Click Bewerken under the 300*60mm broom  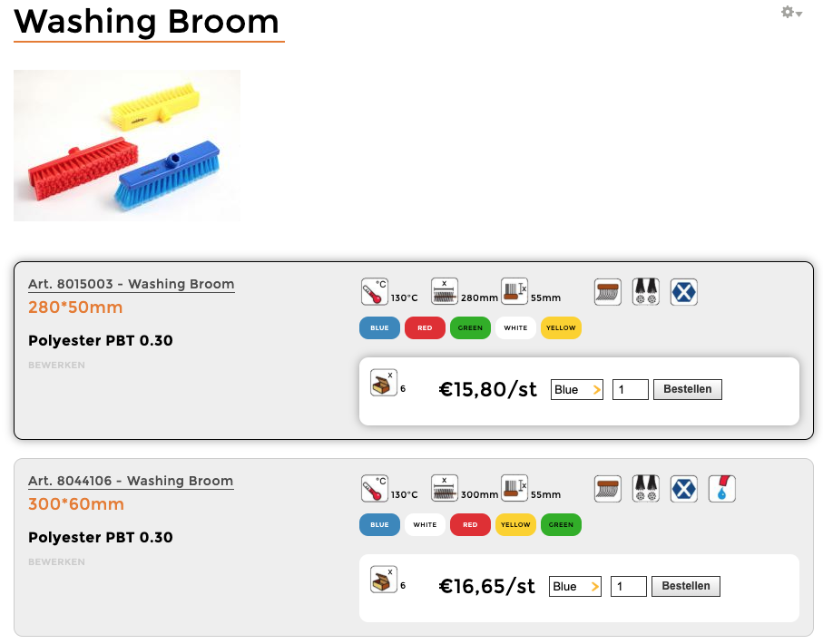tap(56, 562)
